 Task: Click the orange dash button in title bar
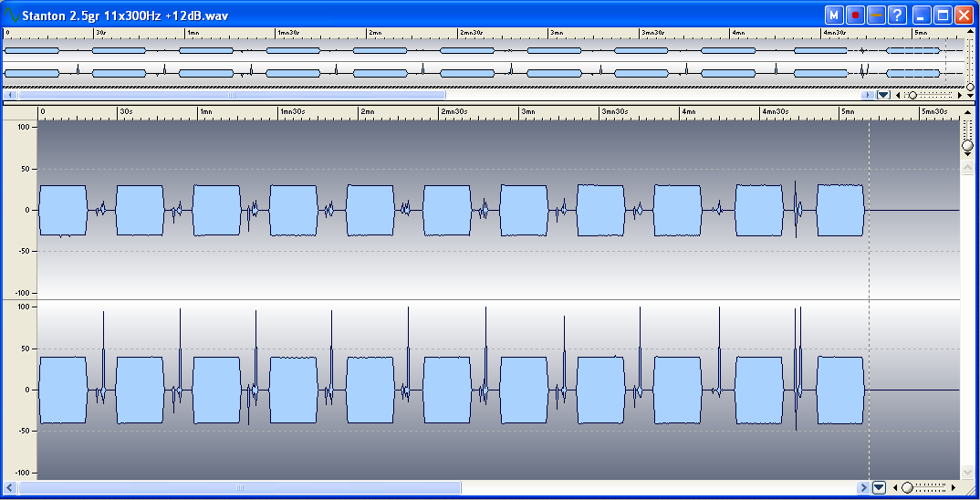click(x=876, y=15)
